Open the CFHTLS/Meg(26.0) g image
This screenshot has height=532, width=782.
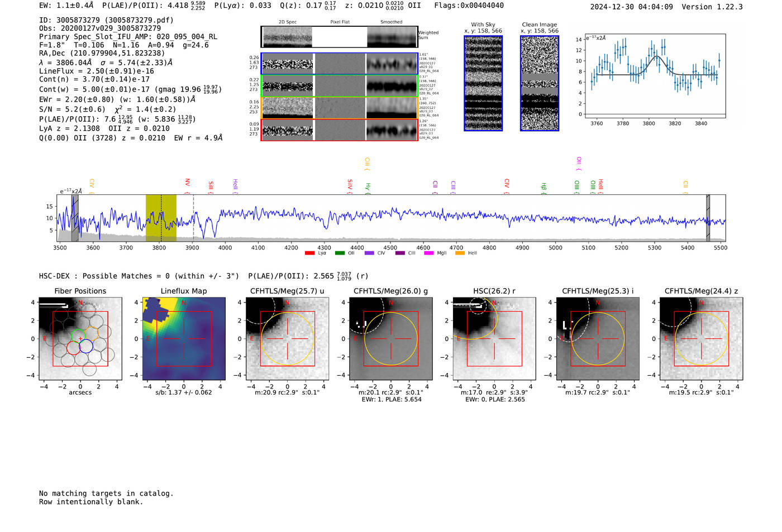[x=391, y=338]
